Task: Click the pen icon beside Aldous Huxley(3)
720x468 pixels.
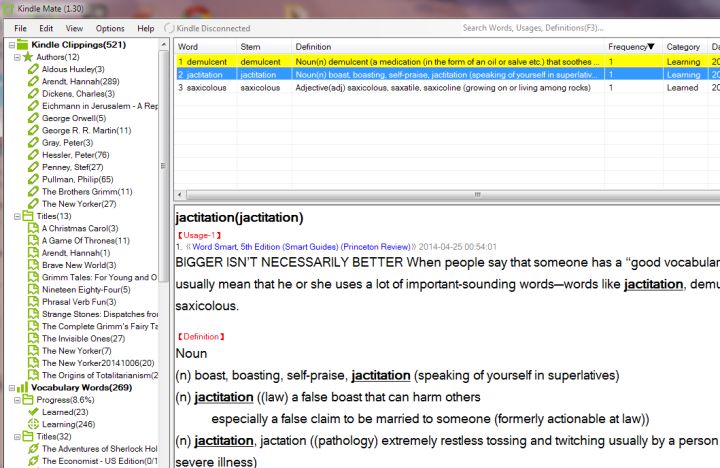Action: 33,69
